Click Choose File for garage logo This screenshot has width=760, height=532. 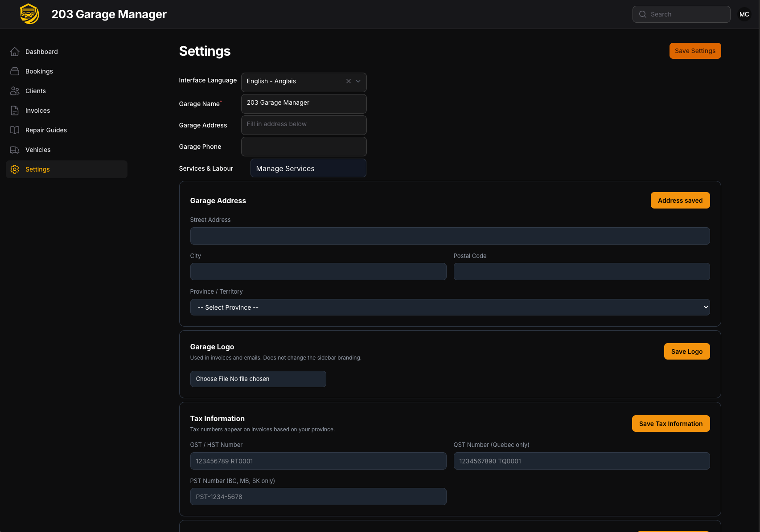click(258, 379)
